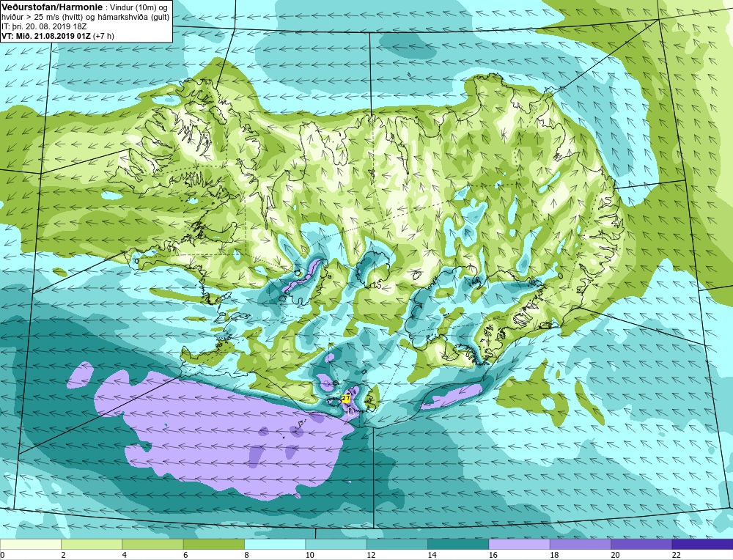The image size is (733, 560).
Task: Select the 0–2 m/s pale legend swatch
Action: (30, 544)
